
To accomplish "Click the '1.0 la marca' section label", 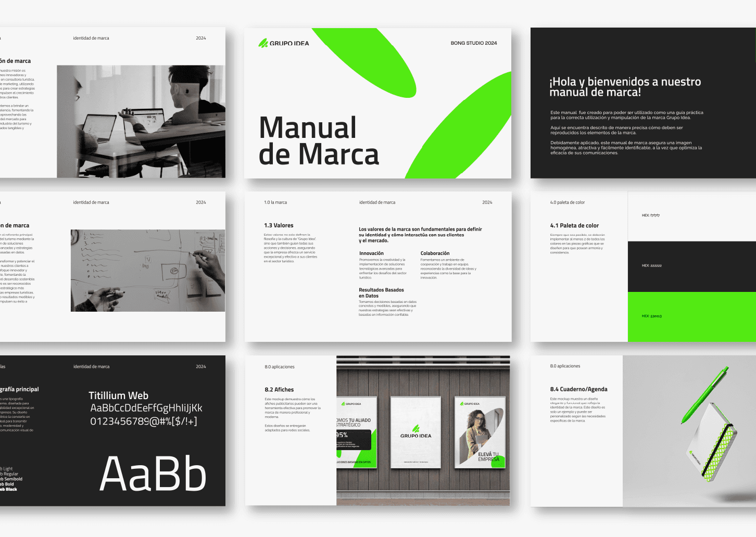I will 275,202.
